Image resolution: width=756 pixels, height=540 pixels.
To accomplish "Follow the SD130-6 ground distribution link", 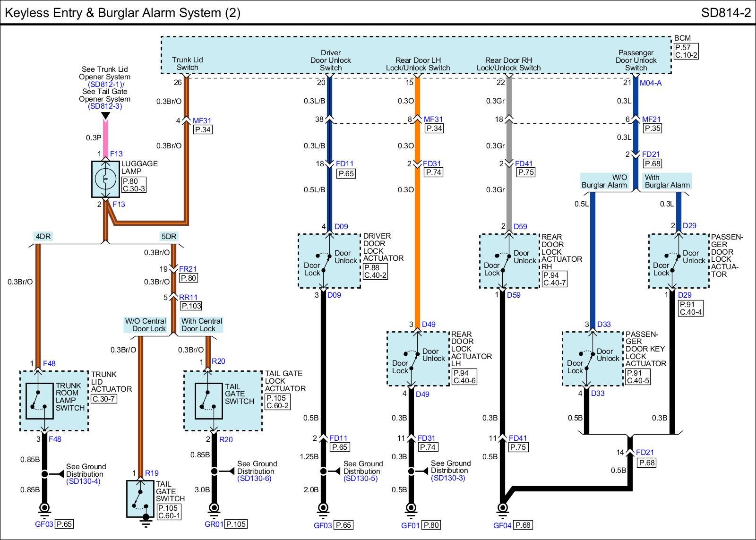I will click(x=254, y=479).
